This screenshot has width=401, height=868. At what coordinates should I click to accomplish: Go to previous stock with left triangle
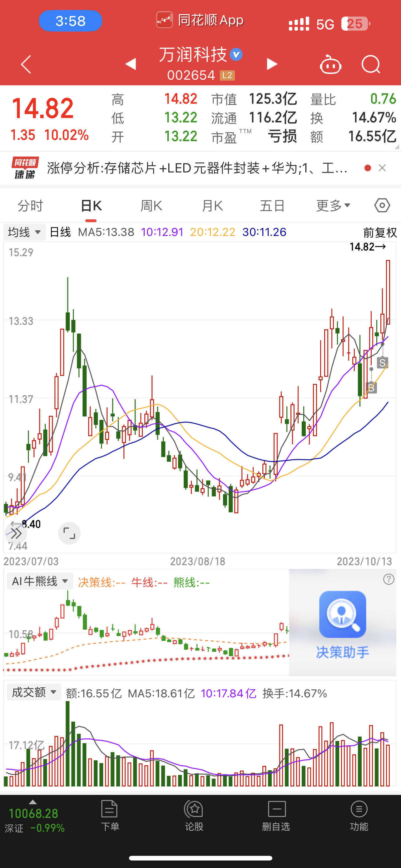coord(130,64)
